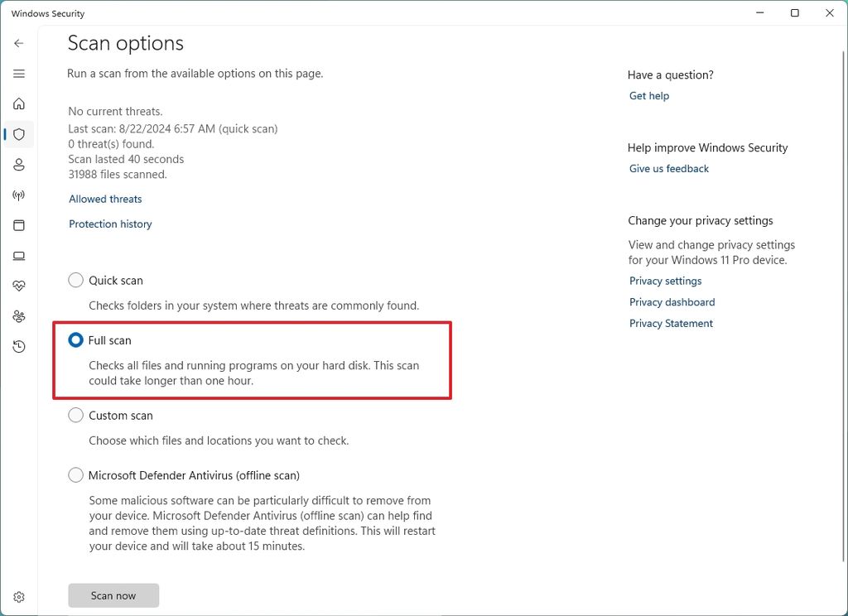848x616 pixels.
Task: Expand the navigation hamburger menu
Action: click(x=18, y=73)
